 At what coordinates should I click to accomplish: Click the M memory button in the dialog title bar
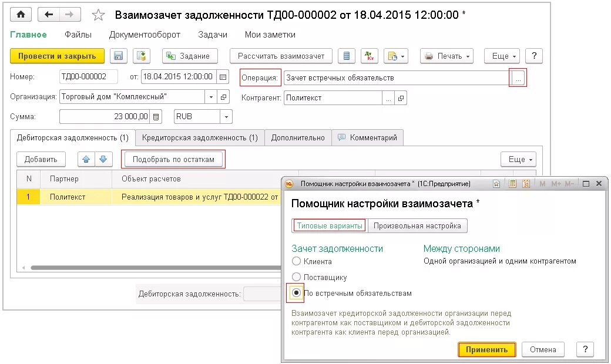pyautogui.click(x=542, y=184)
